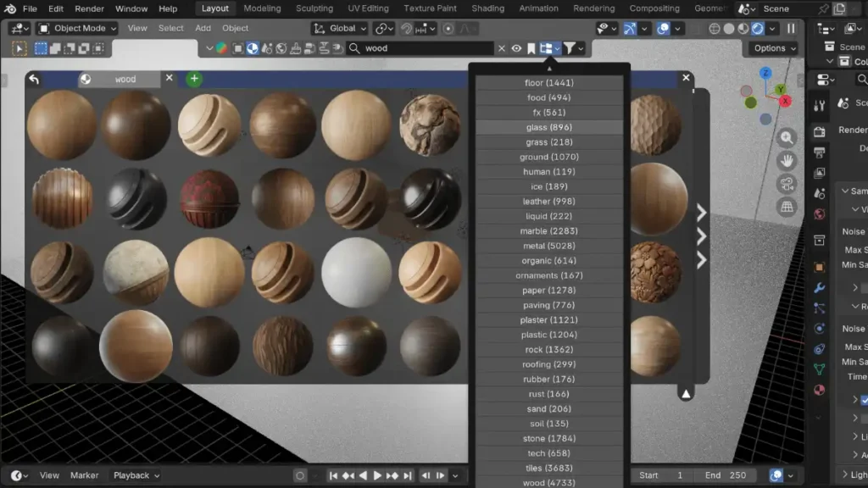Click the green add tab button

tap(194, 79)
